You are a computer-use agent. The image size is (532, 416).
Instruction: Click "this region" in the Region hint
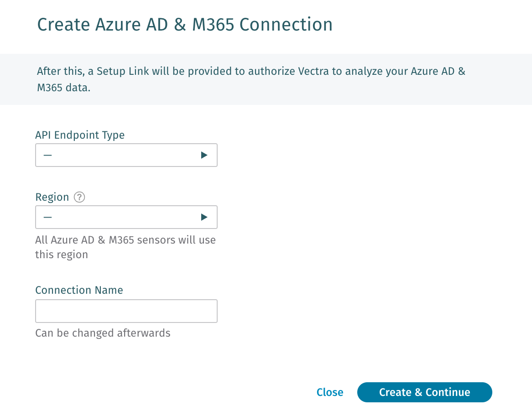pyautogui.click(x=62, y=255)
